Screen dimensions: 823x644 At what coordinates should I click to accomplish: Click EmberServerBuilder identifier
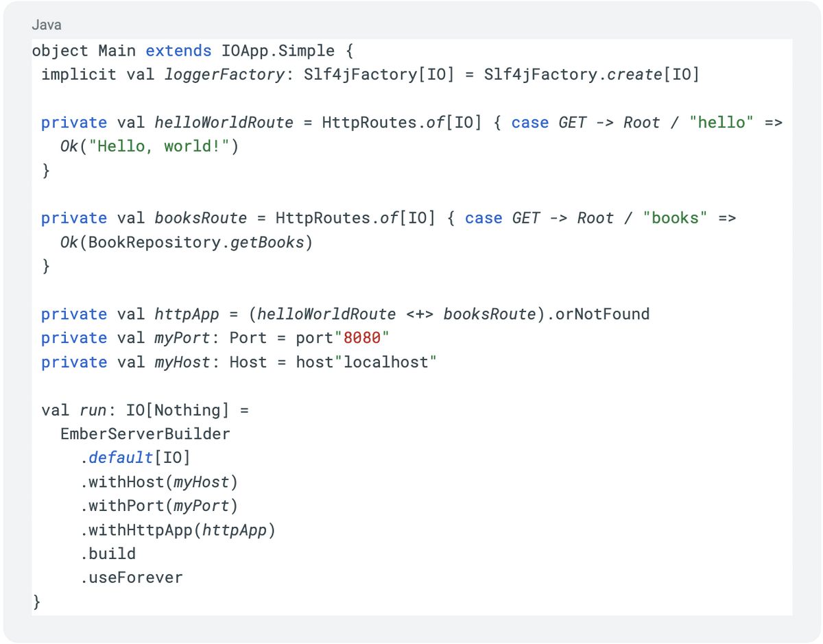145,433
